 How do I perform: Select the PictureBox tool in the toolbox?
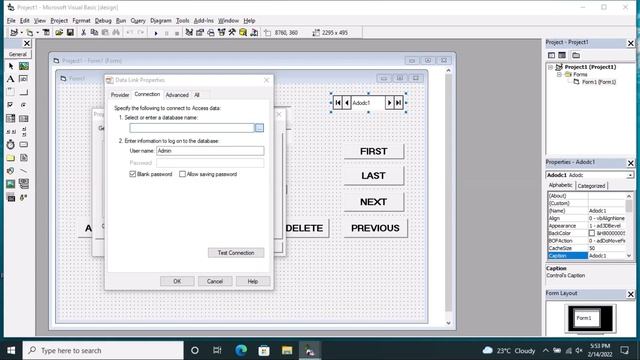[24, 66]
